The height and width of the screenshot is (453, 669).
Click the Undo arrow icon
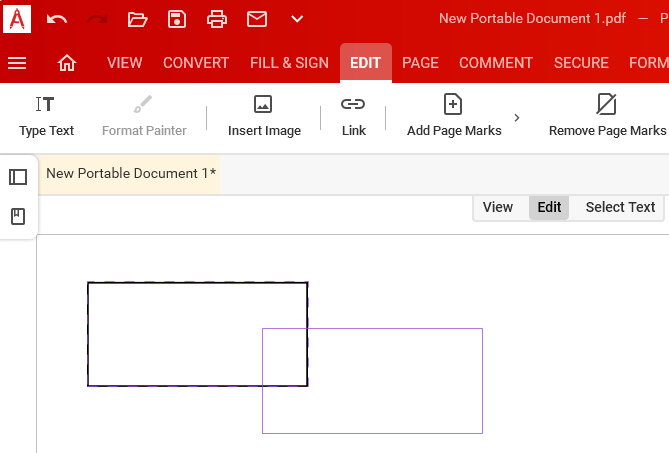(57, 19)
